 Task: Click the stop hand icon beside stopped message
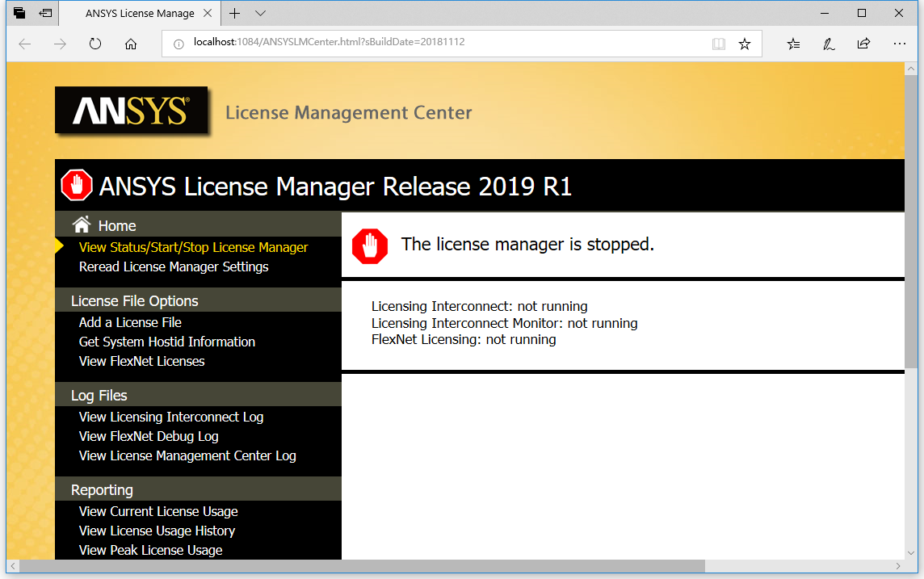coord(370,245)
